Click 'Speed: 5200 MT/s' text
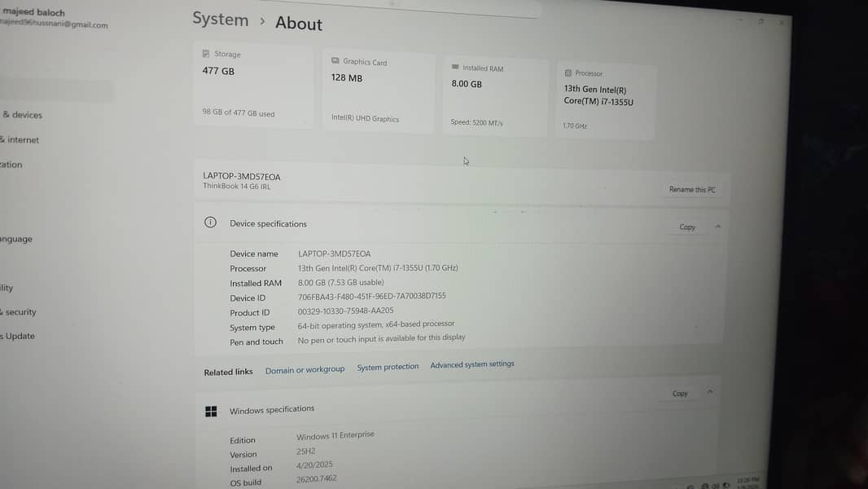The width and height of the screenshot is (868, 489). (x=476, y=122)
